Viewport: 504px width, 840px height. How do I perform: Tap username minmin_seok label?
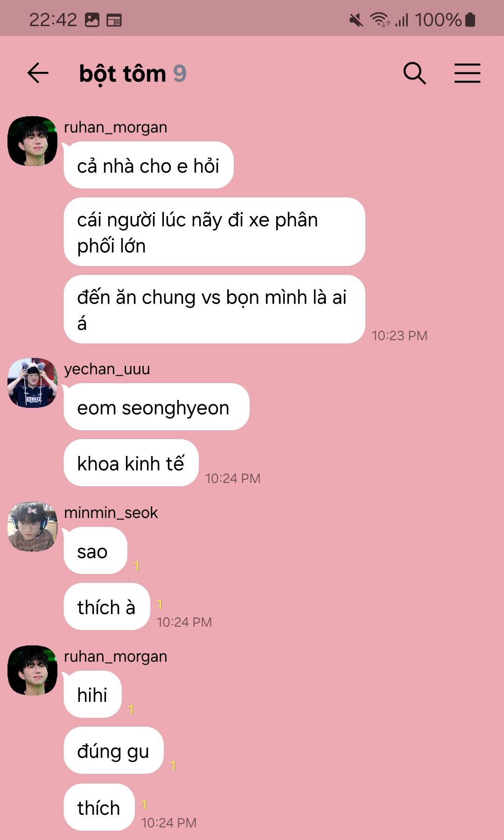coord(111,513)
